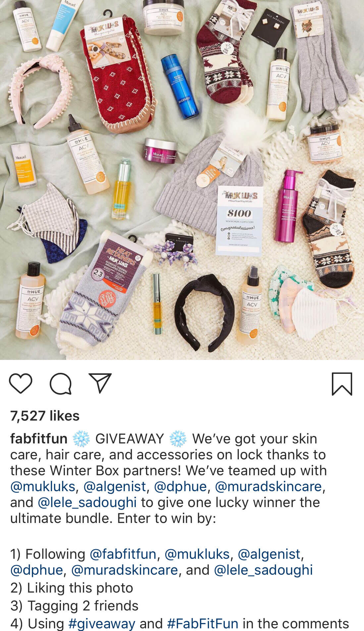Open @fabfitfun mention in step 1
Screen dimensions: 364x631
pyautogui.click(x=123, y=554)
